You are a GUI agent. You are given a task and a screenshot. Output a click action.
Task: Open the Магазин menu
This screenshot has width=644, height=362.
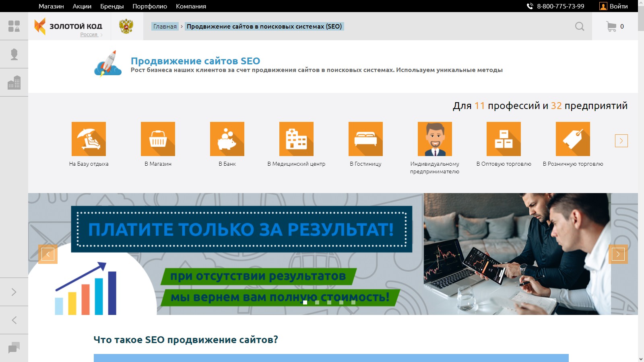(x=51, y=6)
